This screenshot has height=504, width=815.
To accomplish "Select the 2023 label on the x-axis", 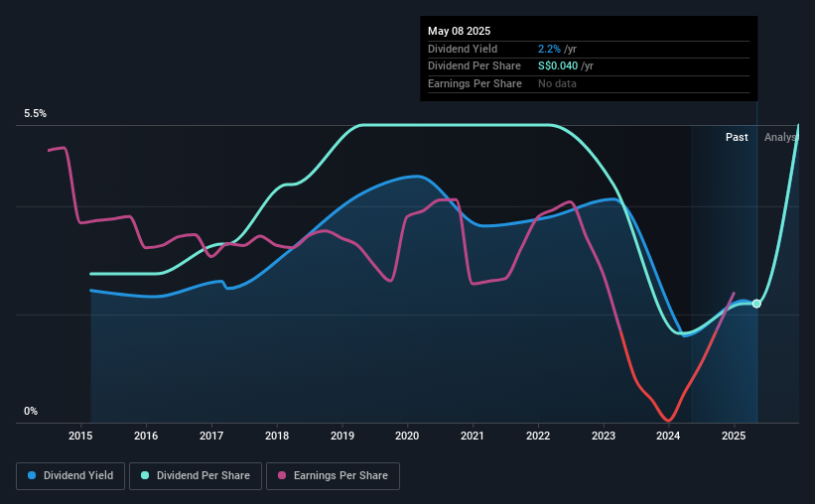I will tap(604, 436).
